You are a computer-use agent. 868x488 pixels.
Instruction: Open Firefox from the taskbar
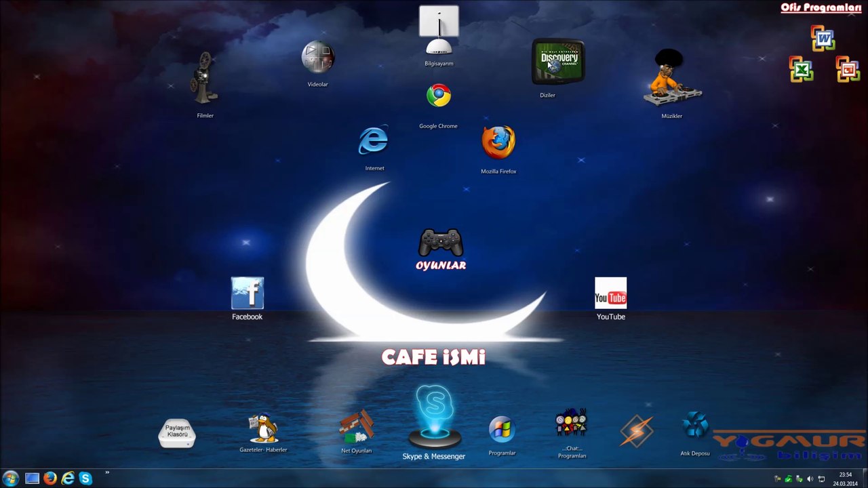(50, 479)
